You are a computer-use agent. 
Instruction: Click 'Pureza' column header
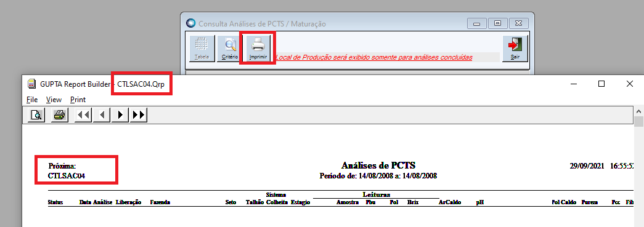tap(590, 202)
